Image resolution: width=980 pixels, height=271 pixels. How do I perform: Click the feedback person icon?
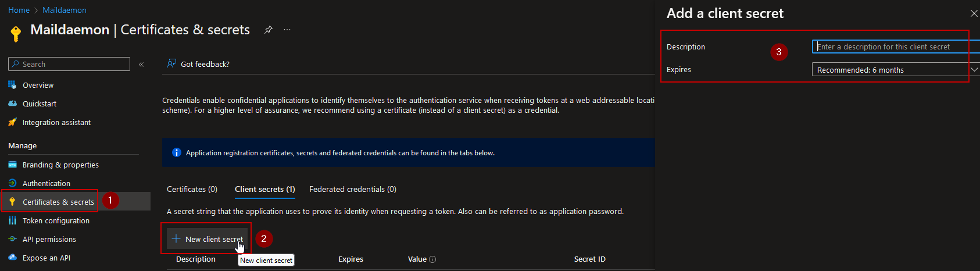pos(171,63)
